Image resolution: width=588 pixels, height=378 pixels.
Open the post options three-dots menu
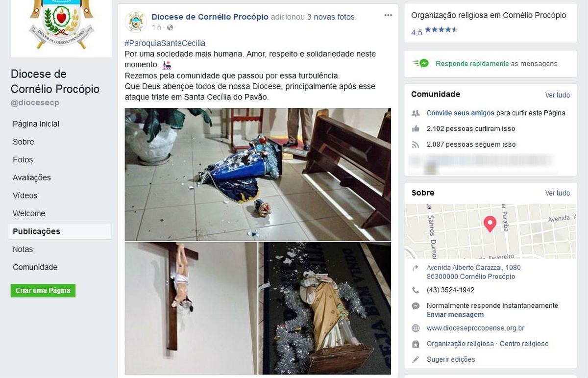388,16
